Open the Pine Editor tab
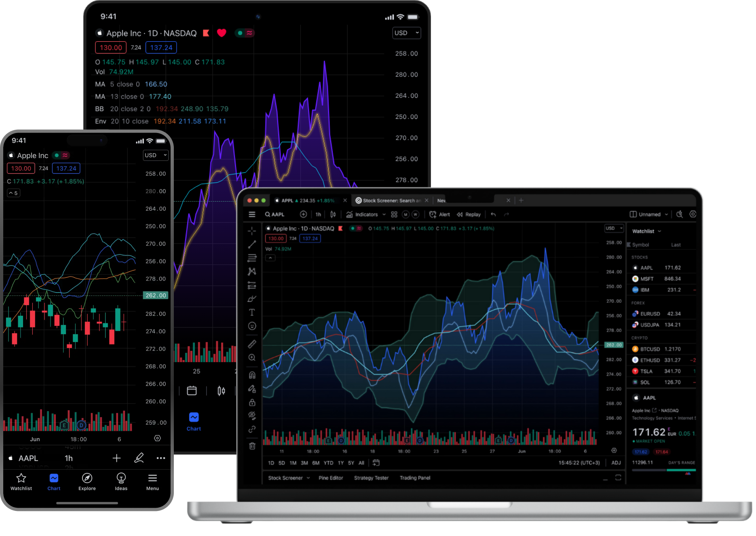This screenshot has width=756, height=536. pos(330,478)
